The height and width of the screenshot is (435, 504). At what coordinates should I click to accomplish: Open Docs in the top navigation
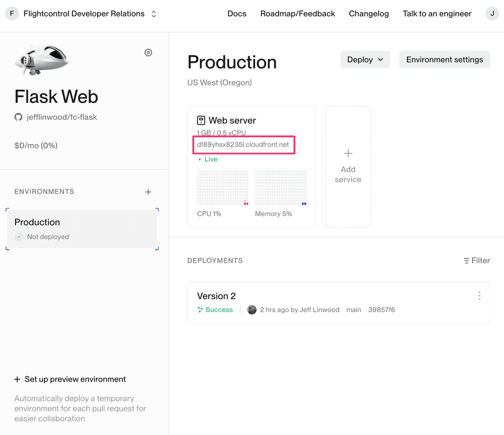pyautogui.click(x=237, y=14)
